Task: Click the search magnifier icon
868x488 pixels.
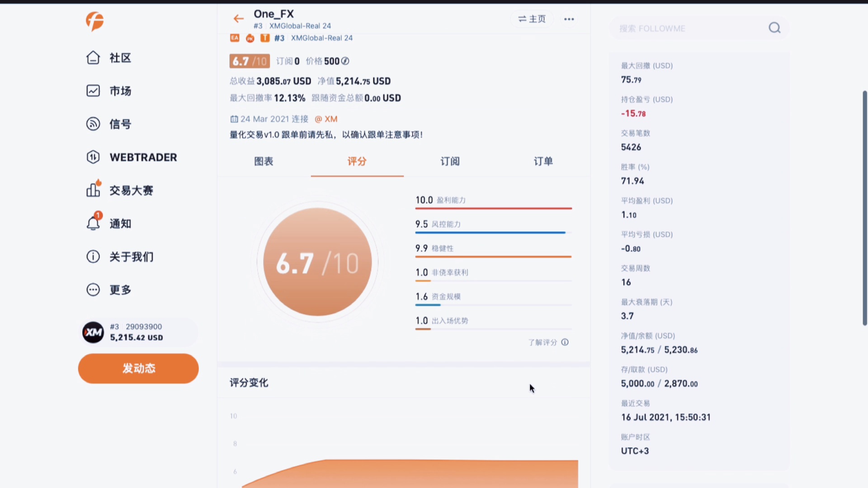Action: tap(774, 28)
